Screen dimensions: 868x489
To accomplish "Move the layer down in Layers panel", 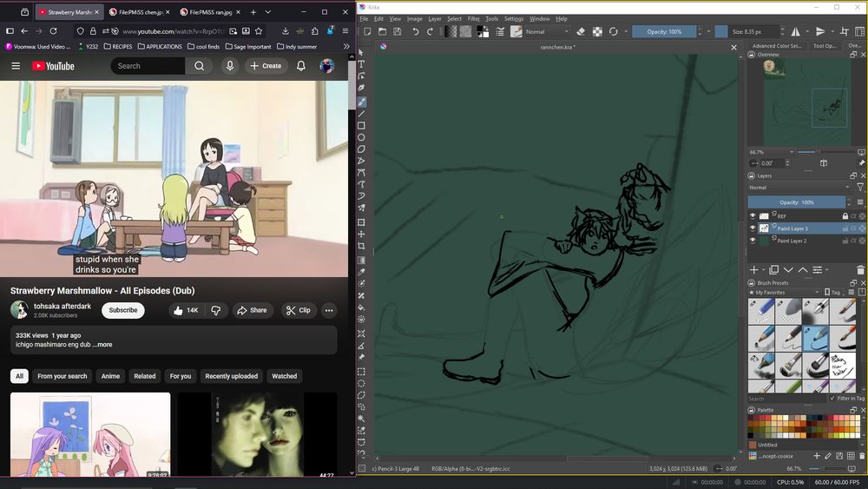I will click(788, 270).
